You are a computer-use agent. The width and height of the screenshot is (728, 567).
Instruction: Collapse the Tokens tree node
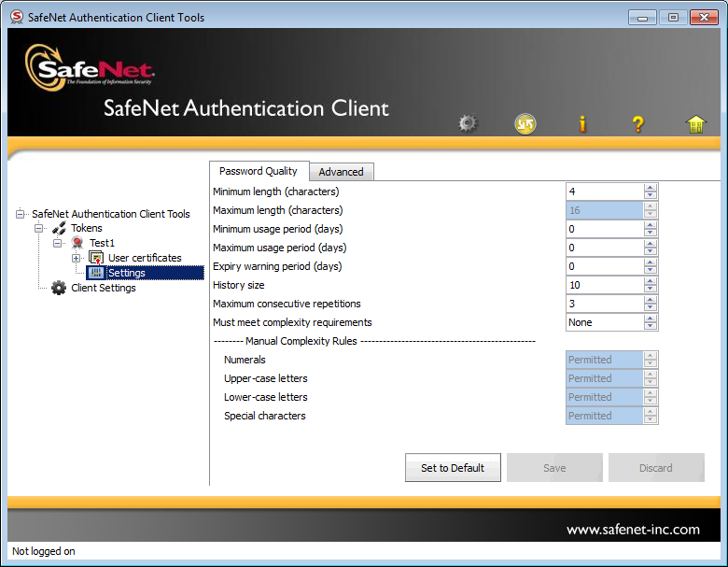(x=39, y=228)
